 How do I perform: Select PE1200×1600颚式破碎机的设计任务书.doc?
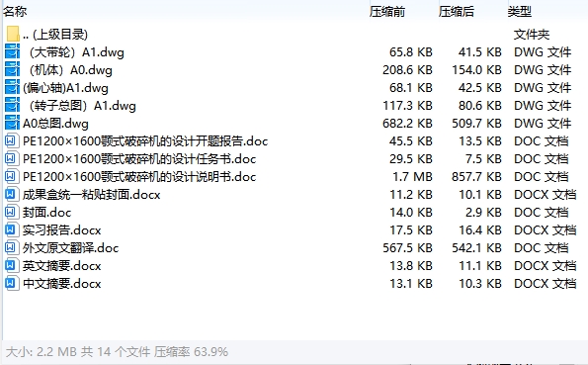coord(139,159)
